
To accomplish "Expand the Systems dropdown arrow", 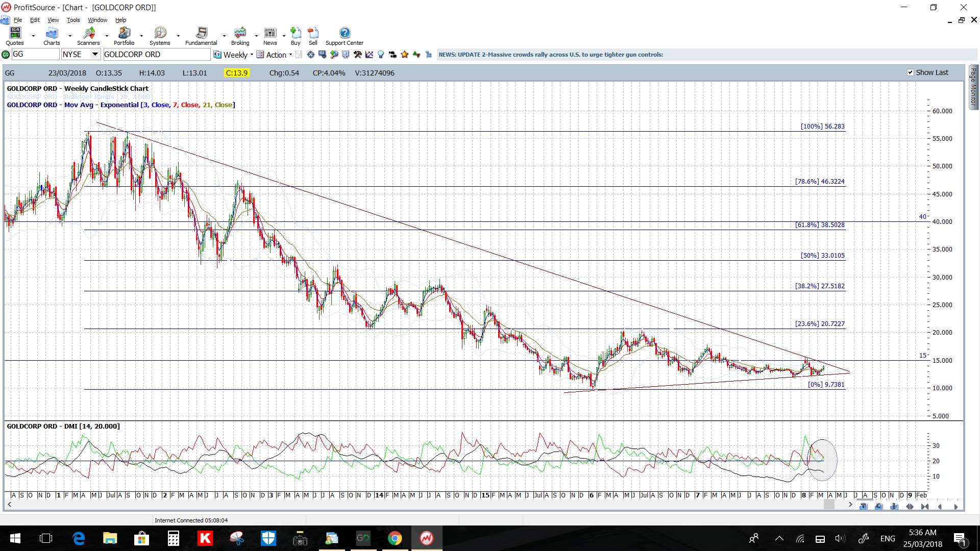I will [178, 36].
